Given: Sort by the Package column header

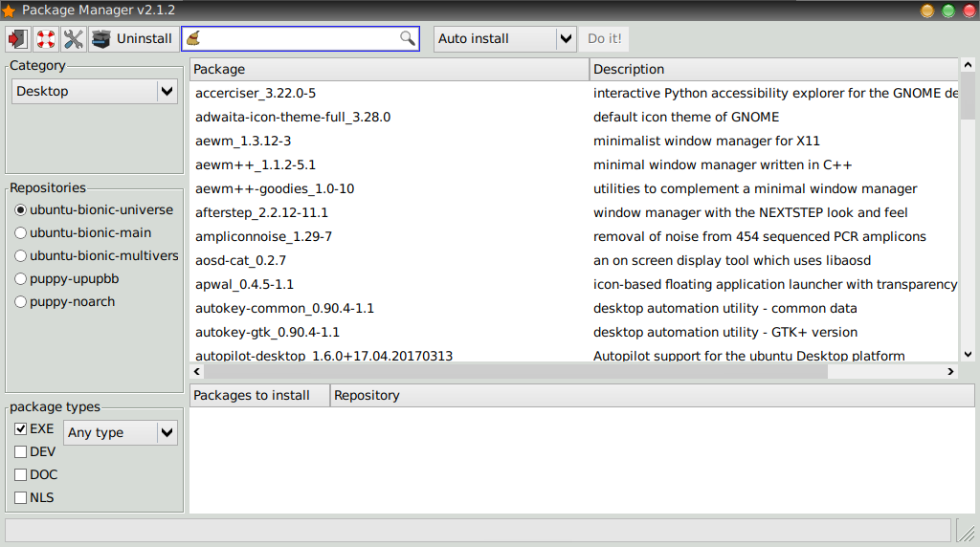Looking at the screenshot, I should tap(390, 69).
